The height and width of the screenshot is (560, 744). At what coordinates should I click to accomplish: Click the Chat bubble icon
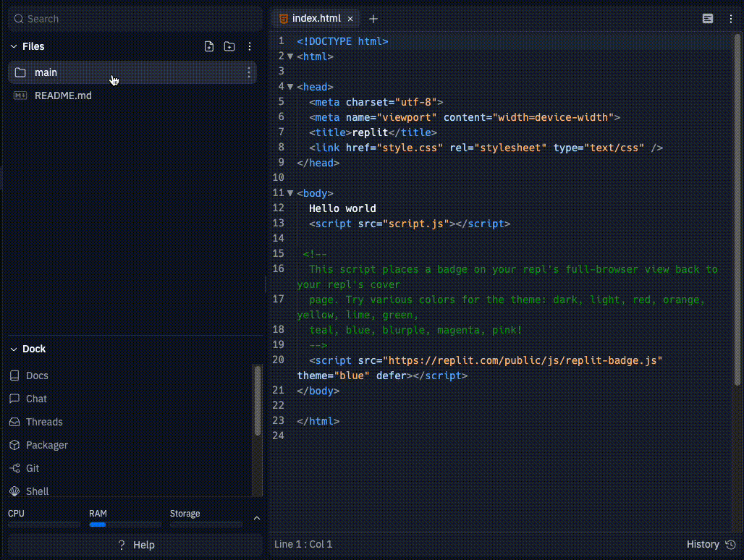coord(14,399)
